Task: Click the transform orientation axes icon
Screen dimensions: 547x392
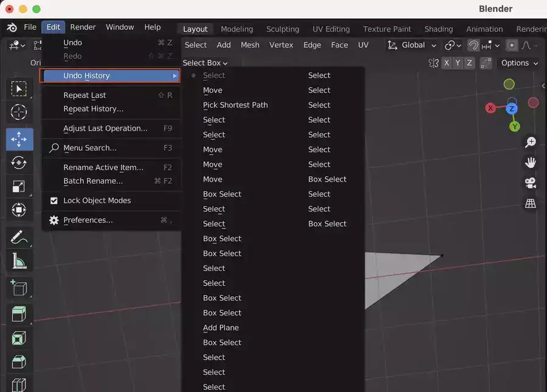Action: [393, 46]
